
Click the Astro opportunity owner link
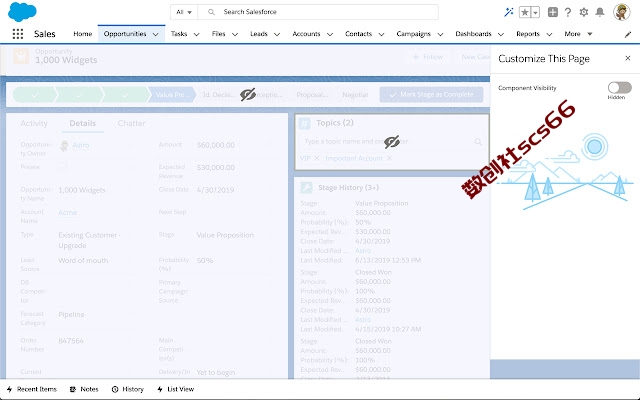point(80,145)
